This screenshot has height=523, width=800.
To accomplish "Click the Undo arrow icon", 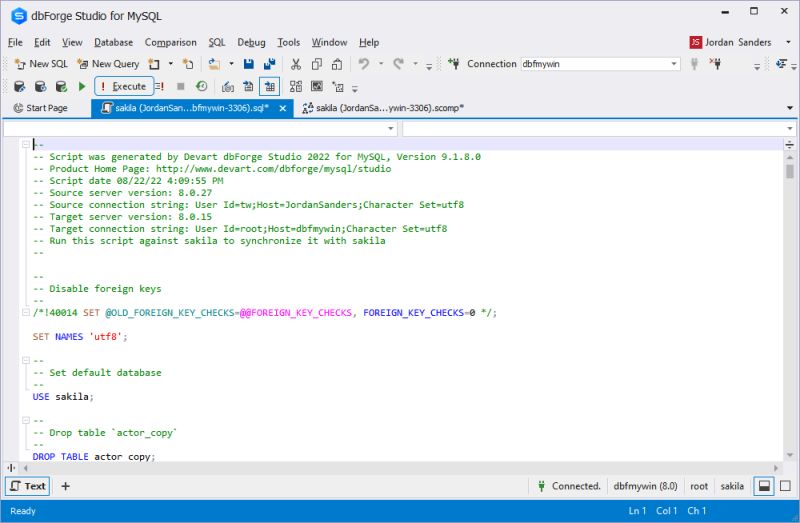I will pos(363,64).
